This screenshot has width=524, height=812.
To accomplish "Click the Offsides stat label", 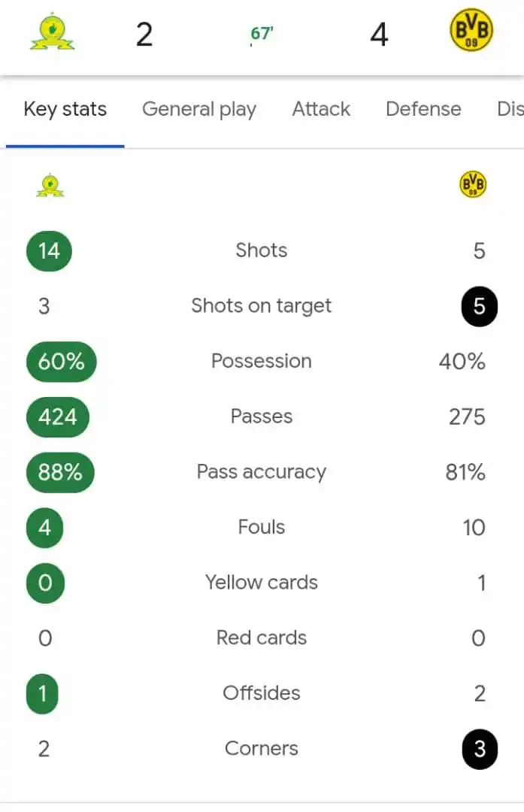I will (x=262, y=693).
